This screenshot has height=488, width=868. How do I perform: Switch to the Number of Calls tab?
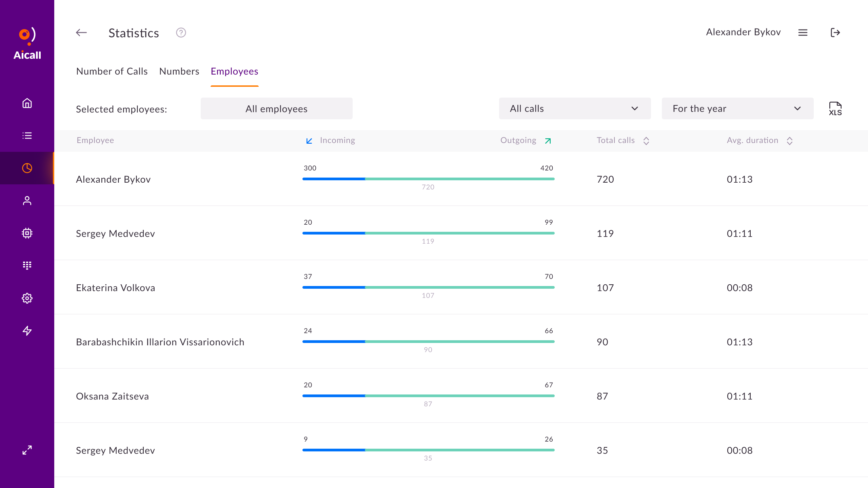tap(112, 71)
